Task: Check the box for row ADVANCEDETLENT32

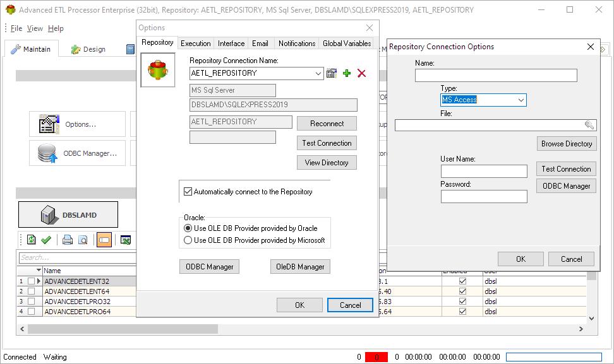Action: 32,281
